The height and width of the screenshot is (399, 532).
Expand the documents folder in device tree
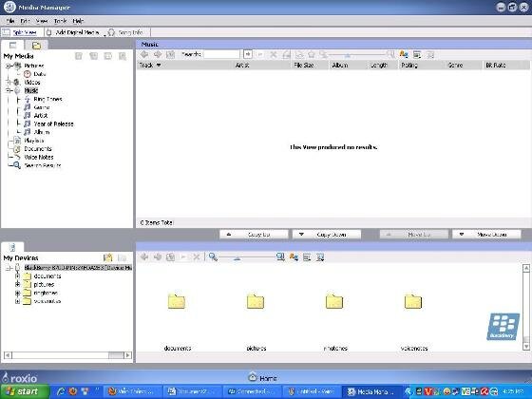tap(18, 276)
